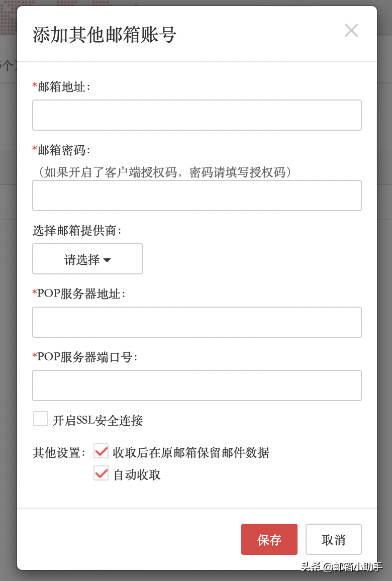
Task: Click the POP服务器端口号 input box
Action: (197, 385)
